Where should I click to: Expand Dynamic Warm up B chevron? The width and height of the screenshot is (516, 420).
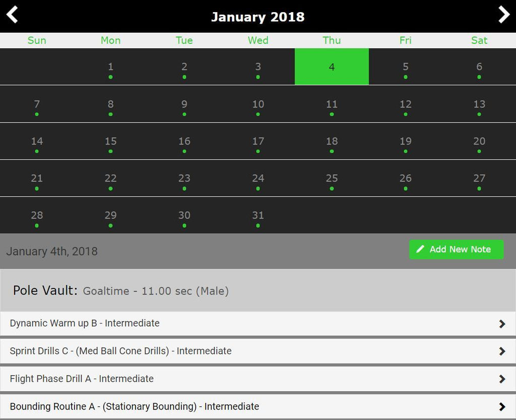(502, 324)
